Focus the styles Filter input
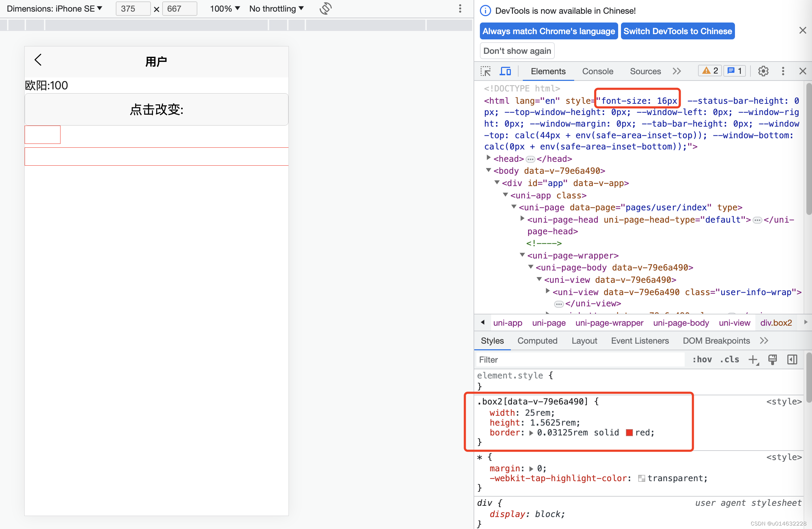 [x=580, y=360]
